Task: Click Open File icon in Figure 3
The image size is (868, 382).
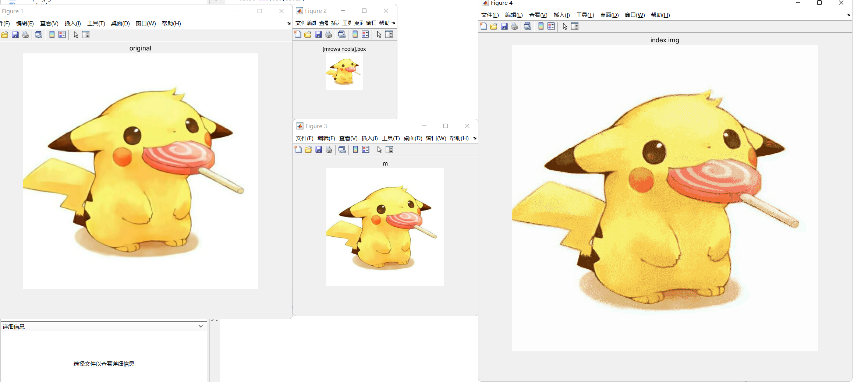Action: 308,150
